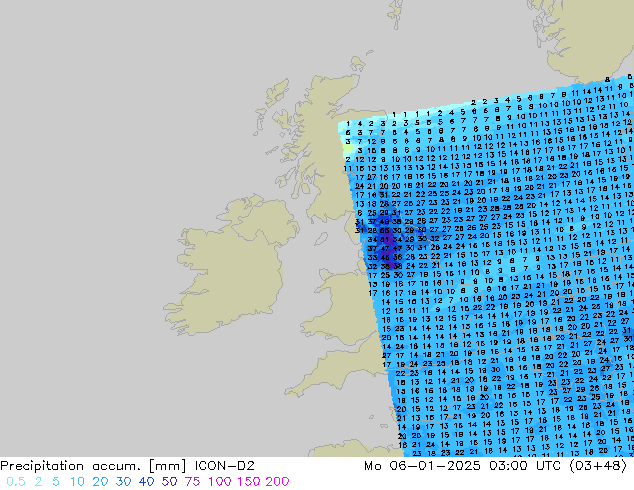Select the 10 mm legend value
The height and width of the screenshot is (490, 634).
77,482
